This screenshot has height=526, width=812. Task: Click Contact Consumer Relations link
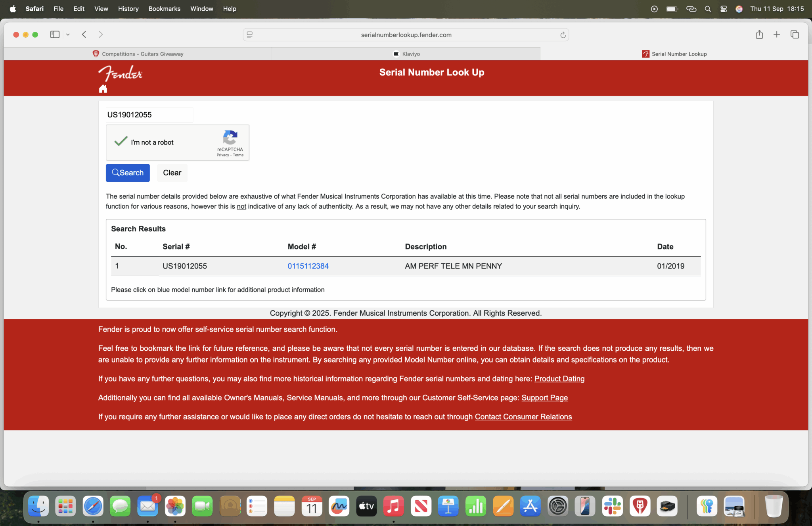pyautogui.click(x=523, y=417)
